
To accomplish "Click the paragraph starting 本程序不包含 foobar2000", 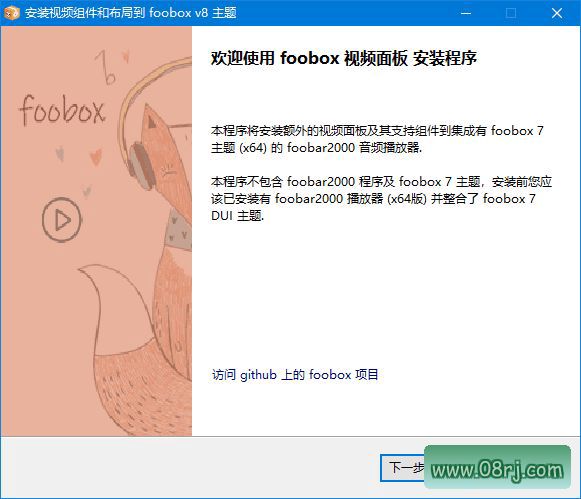I will pyautogui.click(x=381, y=199).
